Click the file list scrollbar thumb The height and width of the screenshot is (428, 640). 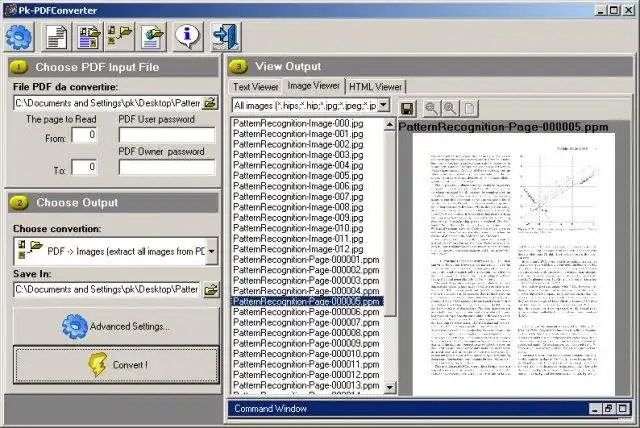coord(390,224)
